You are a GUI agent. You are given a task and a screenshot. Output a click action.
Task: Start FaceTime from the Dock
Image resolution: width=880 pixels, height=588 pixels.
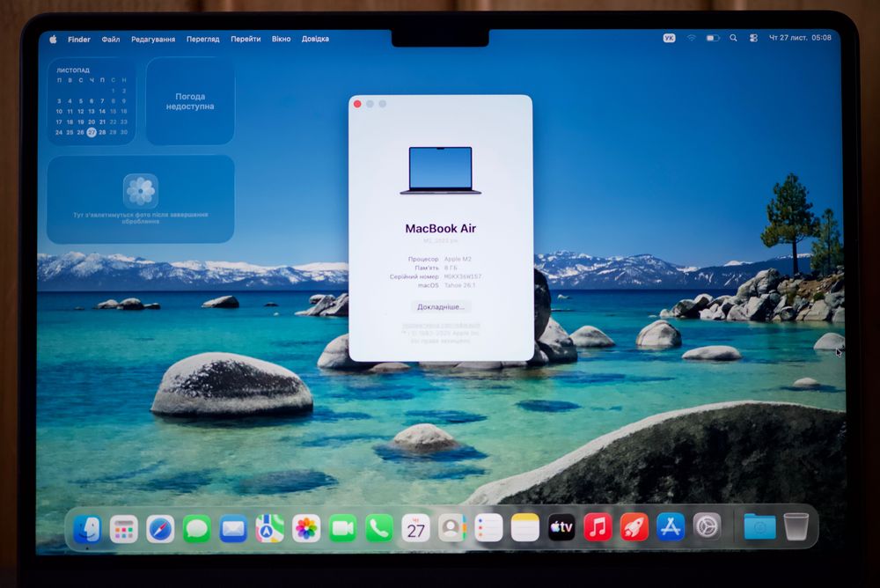pyautogui.click(x=342, y=528)
